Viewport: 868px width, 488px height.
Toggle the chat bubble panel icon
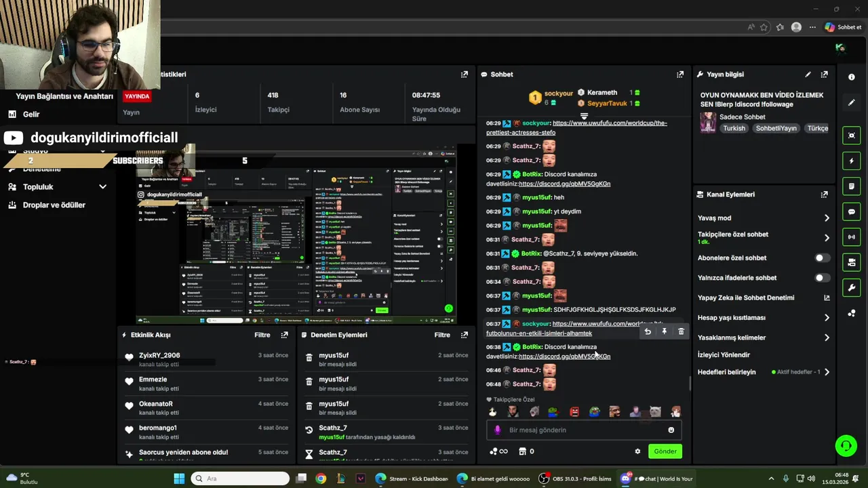pyautogui.click(x=852, y=211)
